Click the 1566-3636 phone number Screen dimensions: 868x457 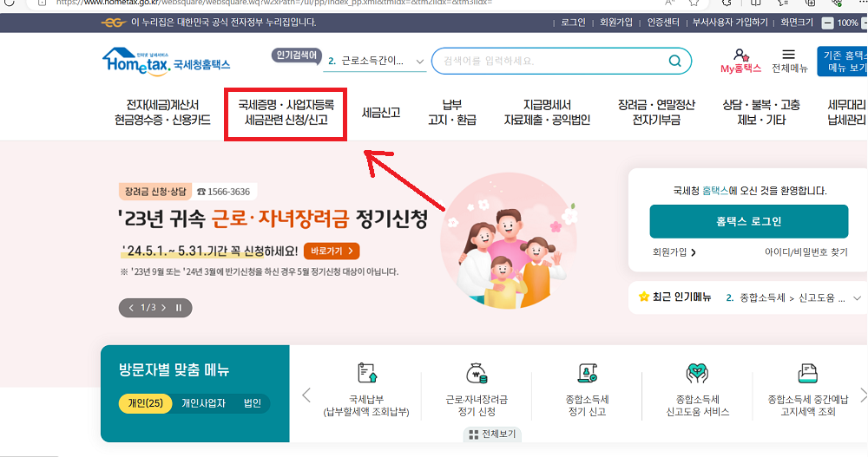click(224, 192)
